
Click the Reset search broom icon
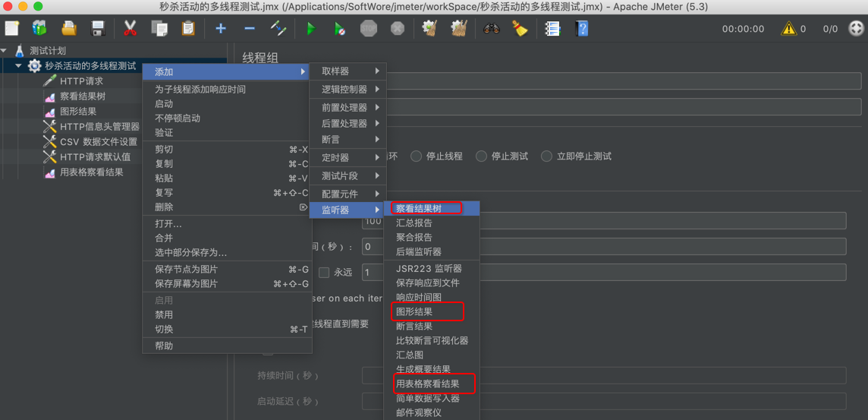(x=520, y=27)
